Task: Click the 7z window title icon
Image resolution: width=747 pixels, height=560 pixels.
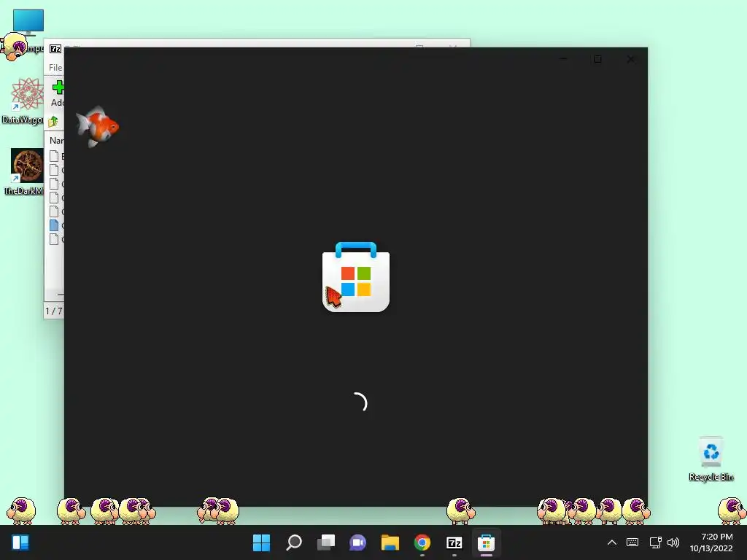Action: point(55,49)
